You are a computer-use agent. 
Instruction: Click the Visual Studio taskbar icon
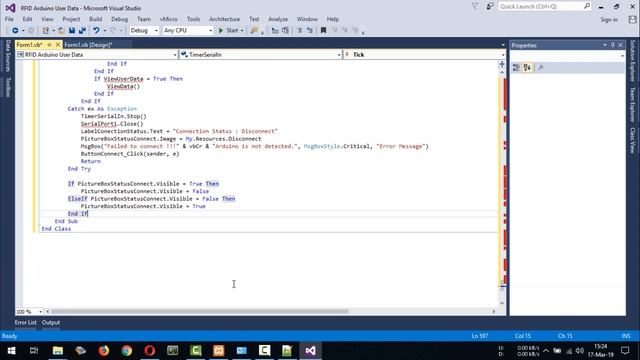(x=310, y=351)
